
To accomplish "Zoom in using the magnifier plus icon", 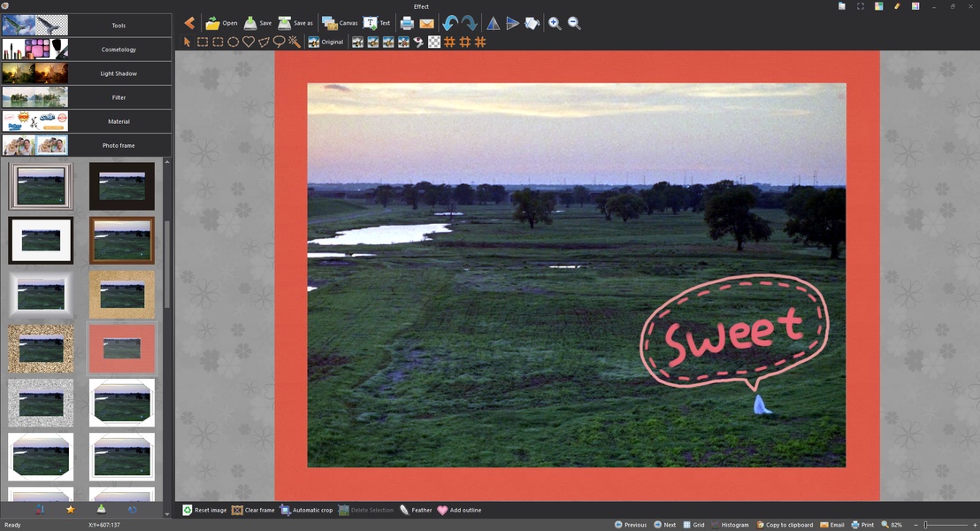I will click(x=555, y=23).
